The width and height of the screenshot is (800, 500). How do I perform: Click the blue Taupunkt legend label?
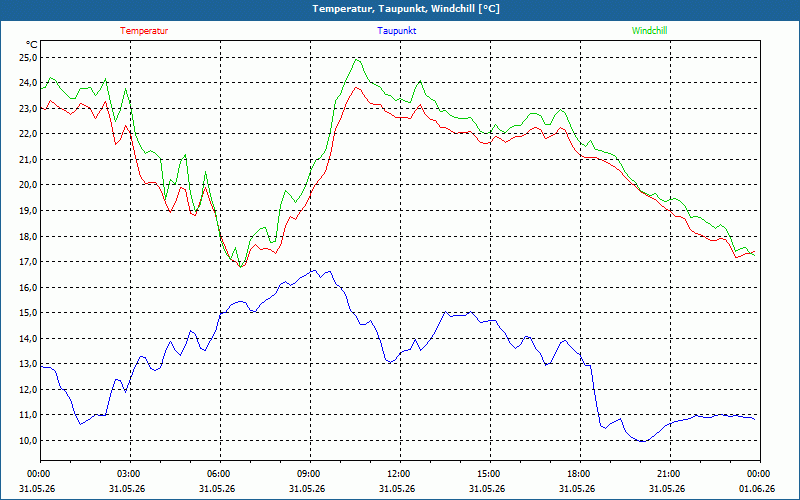pyautogui.click(x=397, y=31)
